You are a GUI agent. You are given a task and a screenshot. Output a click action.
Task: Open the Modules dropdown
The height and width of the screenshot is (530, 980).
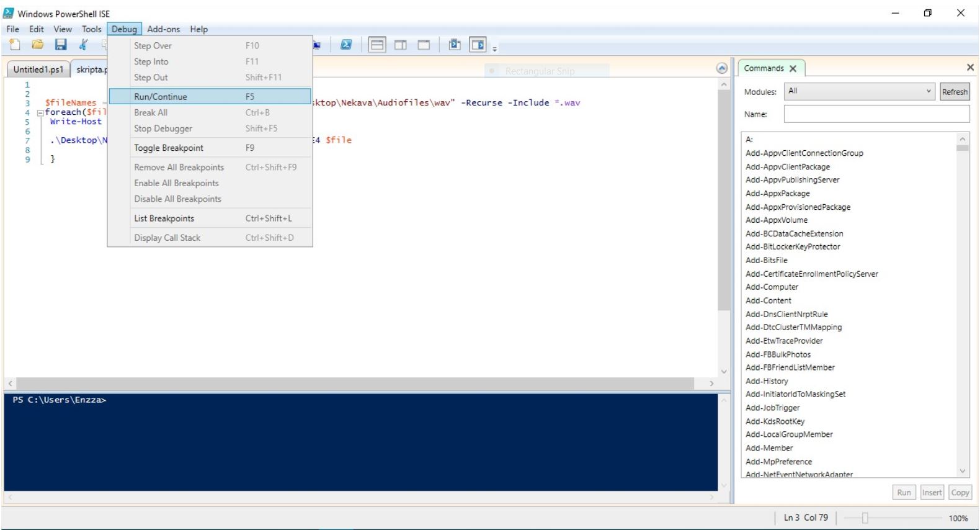coord(860,91)
